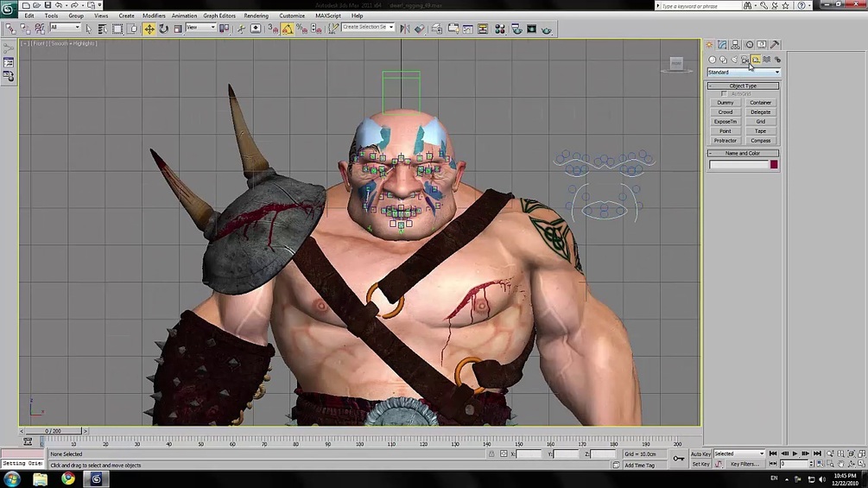Open the MAXScript menu

pyautogui.click(x=328, y=16)
